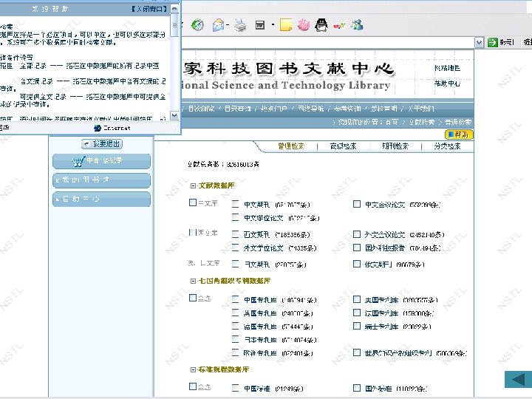This screenshot has height=399, width=532.
Task: Switch to the 普通检索 tab
Action: pyautogui.click(x=291, y=146)
